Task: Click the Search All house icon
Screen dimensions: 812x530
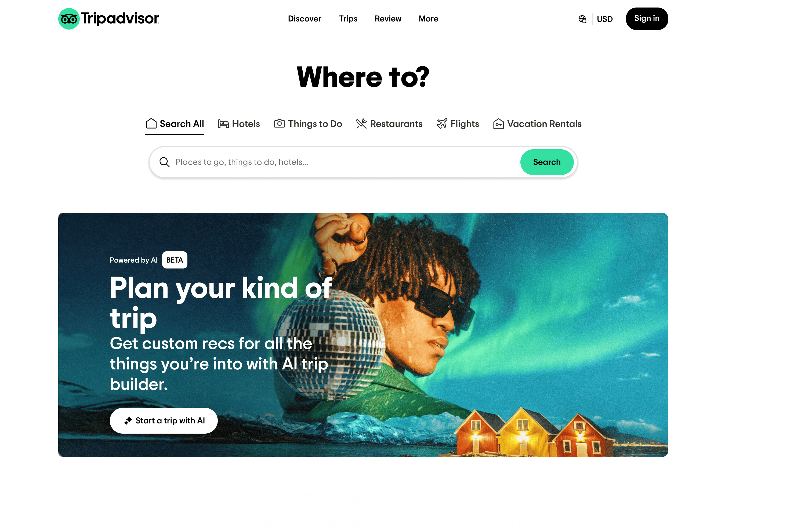Action: pyautogui.click(x=151, y=124)
